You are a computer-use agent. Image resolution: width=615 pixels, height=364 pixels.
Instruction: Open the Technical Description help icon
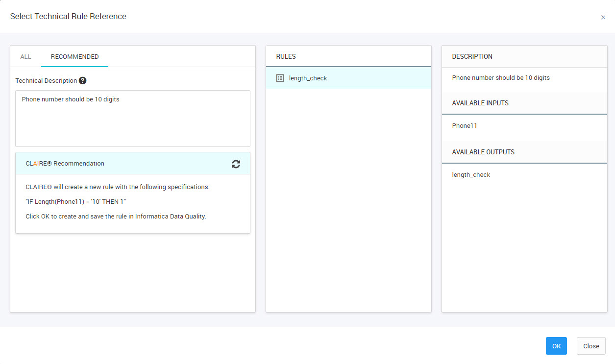pyautogui.click(x=82, y=80)
